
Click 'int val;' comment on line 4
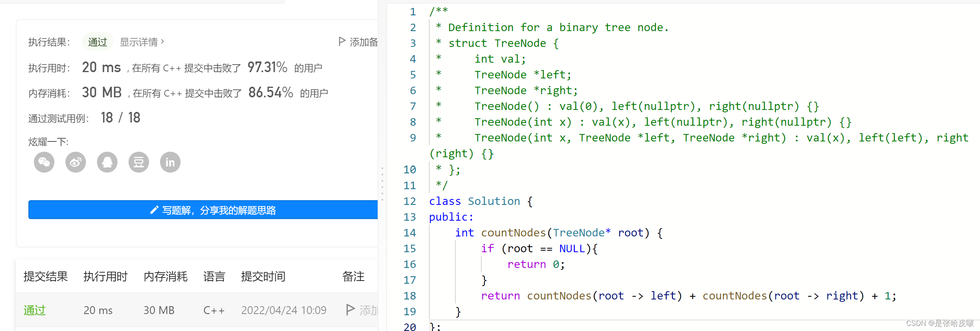click(x=500, y=59)
